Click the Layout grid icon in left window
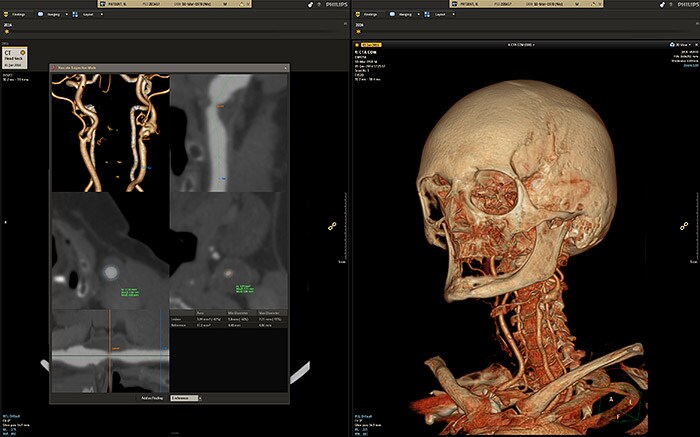The height and width of the screenshot is (437, 700). (x=75, y=14)
